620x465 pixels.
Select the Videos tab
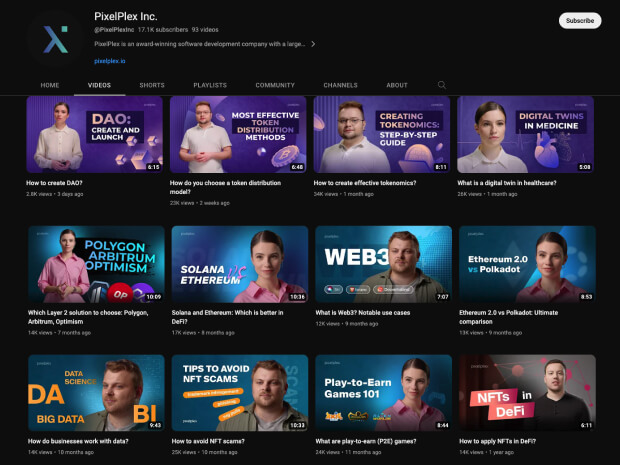click(99, 85)
